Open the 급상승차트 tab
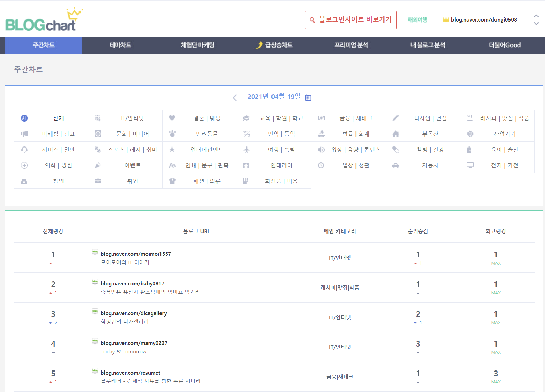 pyautogui.click(x=275, y=45)
